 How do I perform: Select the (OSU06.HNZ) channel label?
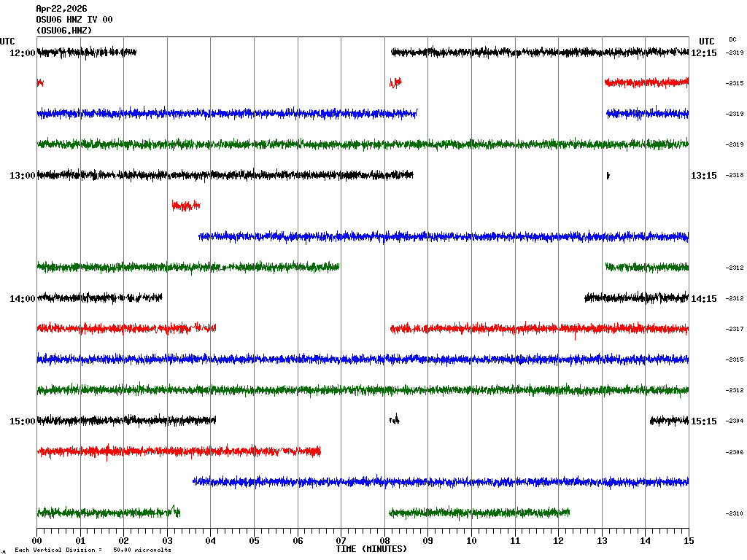pyautogui.click(x=64, y=31)
